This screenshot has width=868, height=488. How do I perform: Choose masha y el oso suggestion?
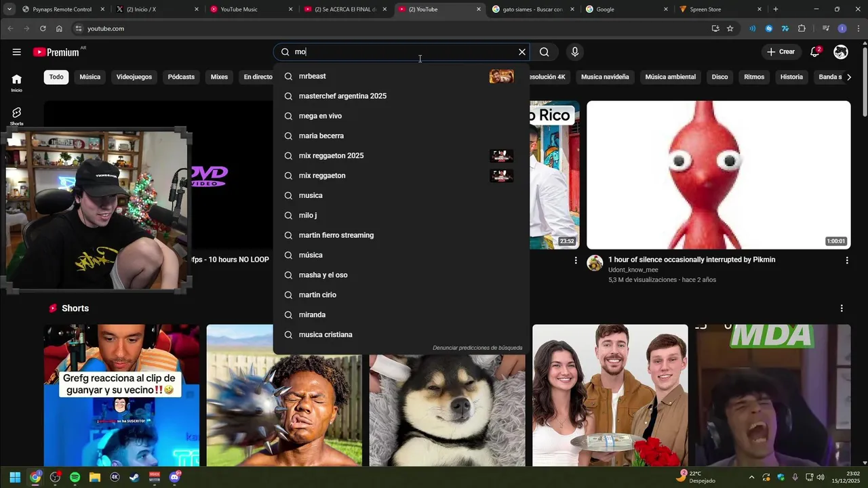pos(401,275)
